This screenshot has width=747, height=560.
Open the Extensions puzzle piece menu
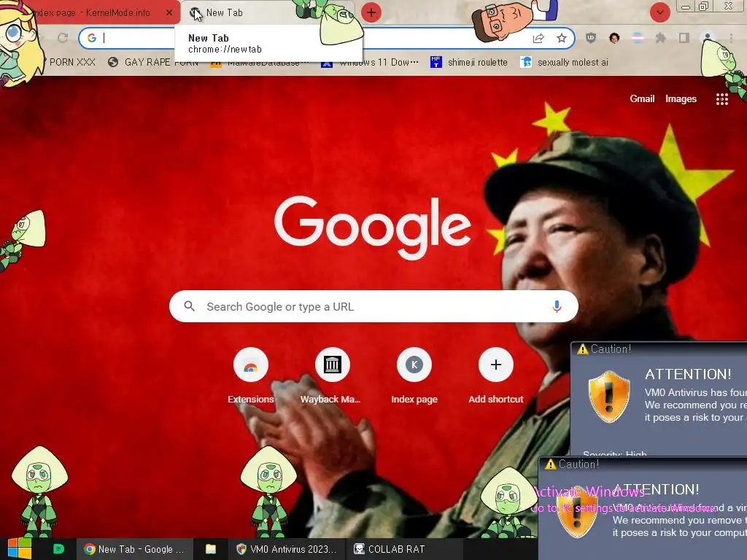tap(661, 38)
